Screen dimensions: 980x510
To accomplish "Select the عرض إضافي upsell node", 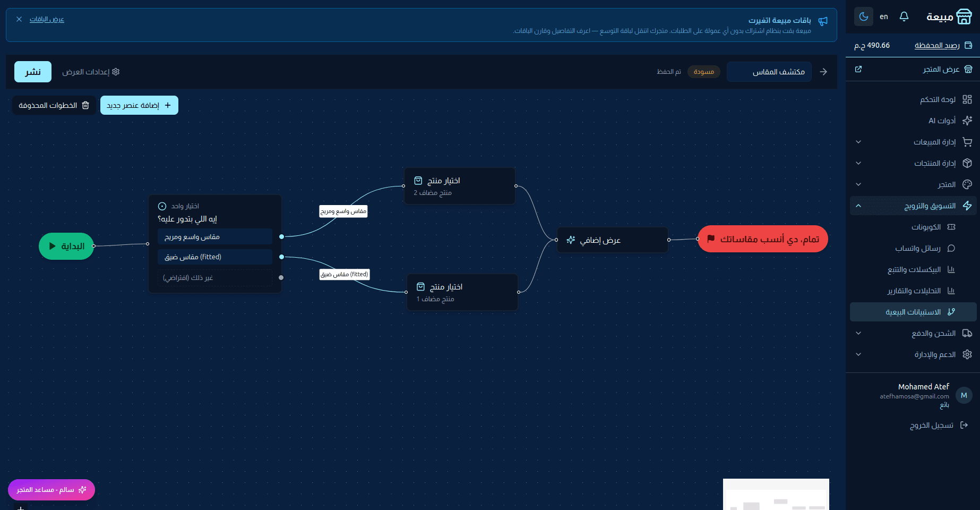I will (x=612, y=240).
